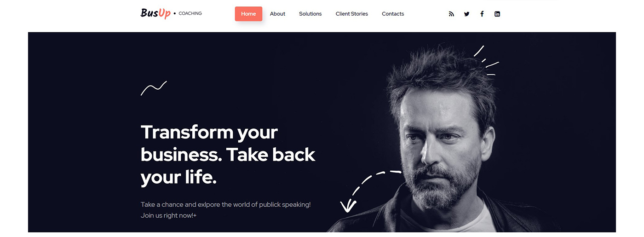Screen dimensions: 644x237
Task: Click the white squiggle line above headline
Action: point(154,88)
